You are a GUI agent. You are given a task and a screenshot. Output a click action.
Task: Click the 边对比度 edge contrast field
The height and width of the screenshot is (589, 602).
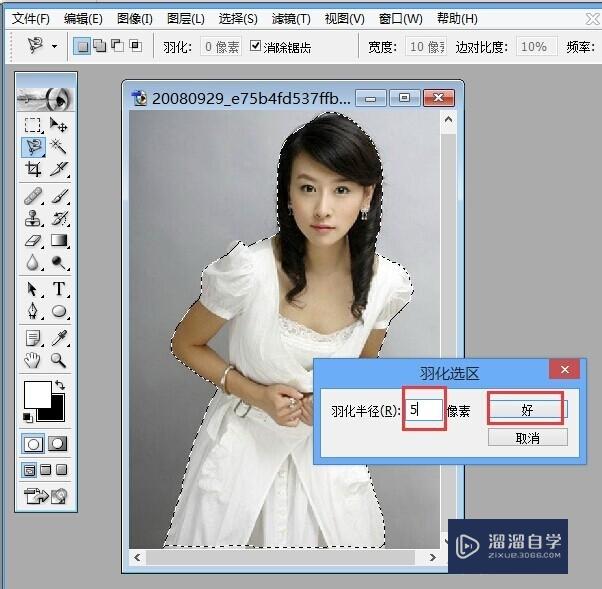coord(537,46)
